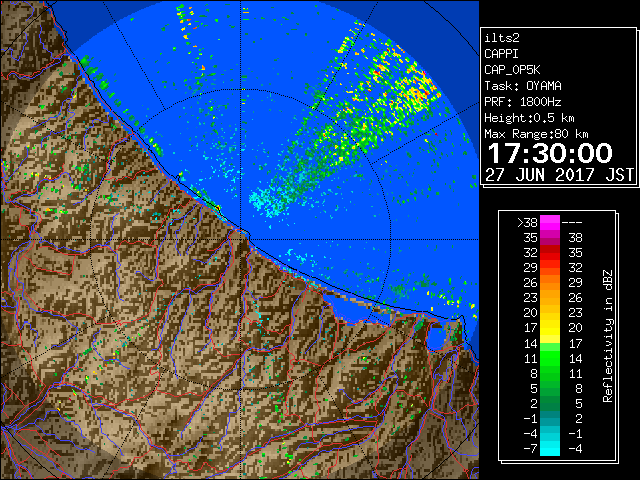
Task: Click the "ilts2" label in info box
Action: [x=502, y=38]
